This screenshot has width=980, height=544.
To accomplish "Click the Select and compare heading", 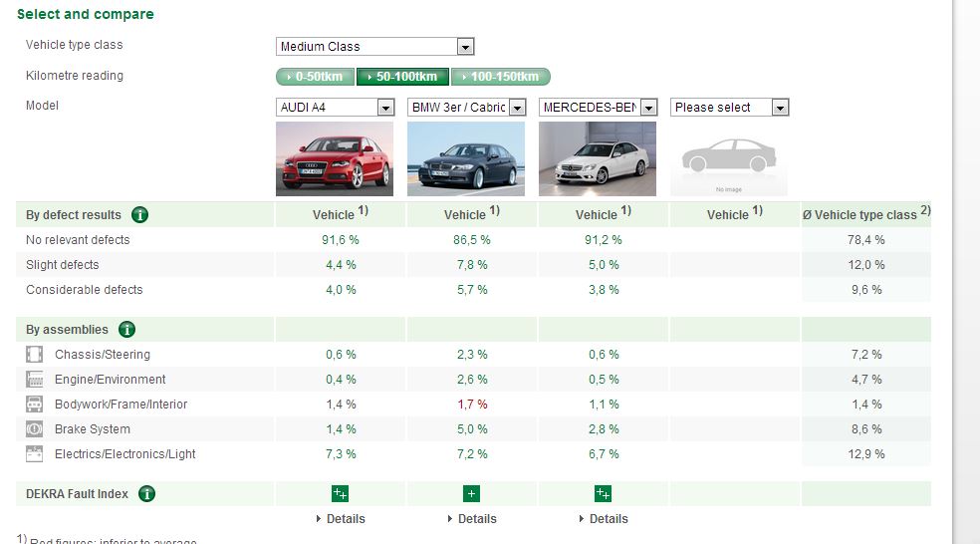I will (x=85, y=14).
